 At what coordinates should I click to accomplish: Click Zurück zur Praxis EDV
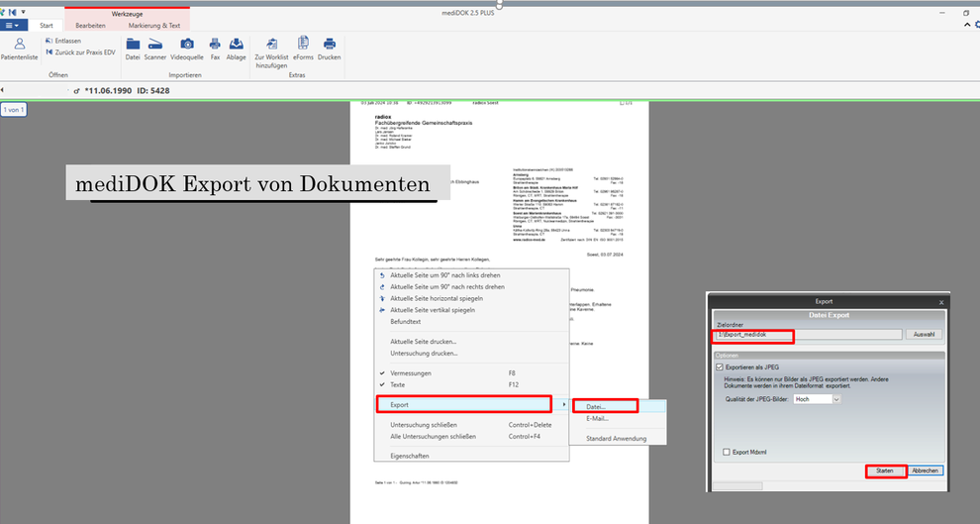coord(80,52)
